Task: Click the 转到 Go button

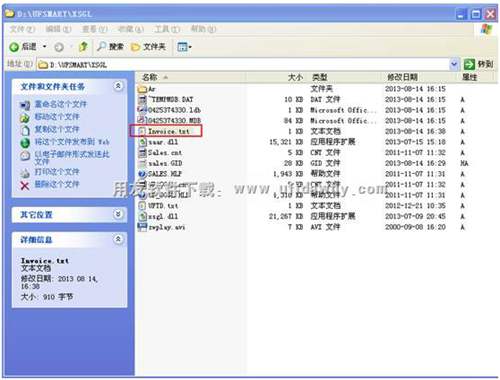Action: 478,64
